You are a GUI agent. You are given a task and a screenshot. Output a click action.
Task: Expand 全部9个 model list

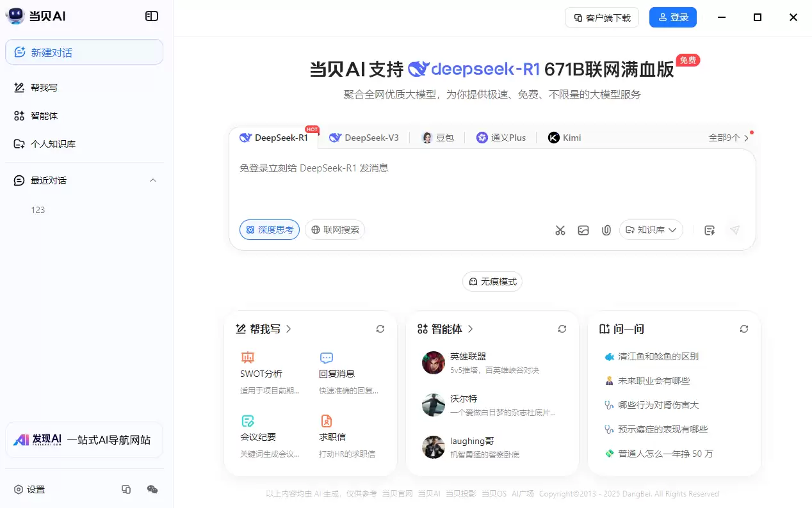(729, 138)
